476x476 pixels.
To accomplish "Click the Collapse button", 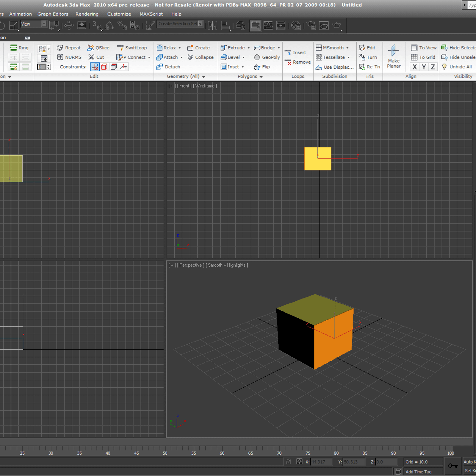I will [x=200, y=57].
